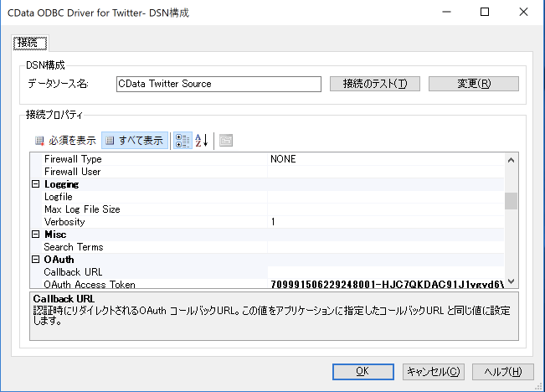Confirm with the OK button
The height and width of the screenshot is (392, 545).
coord(362,371)
